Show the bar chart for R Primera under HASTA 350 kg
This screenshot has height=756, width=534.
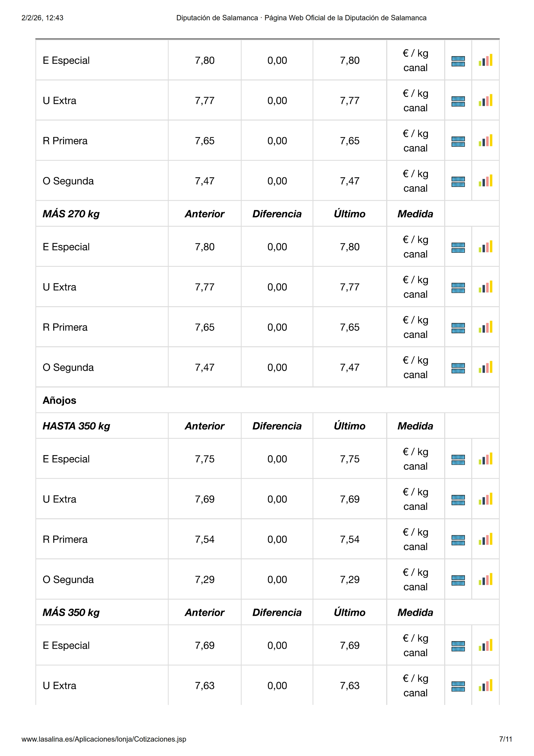coord(485,539)
